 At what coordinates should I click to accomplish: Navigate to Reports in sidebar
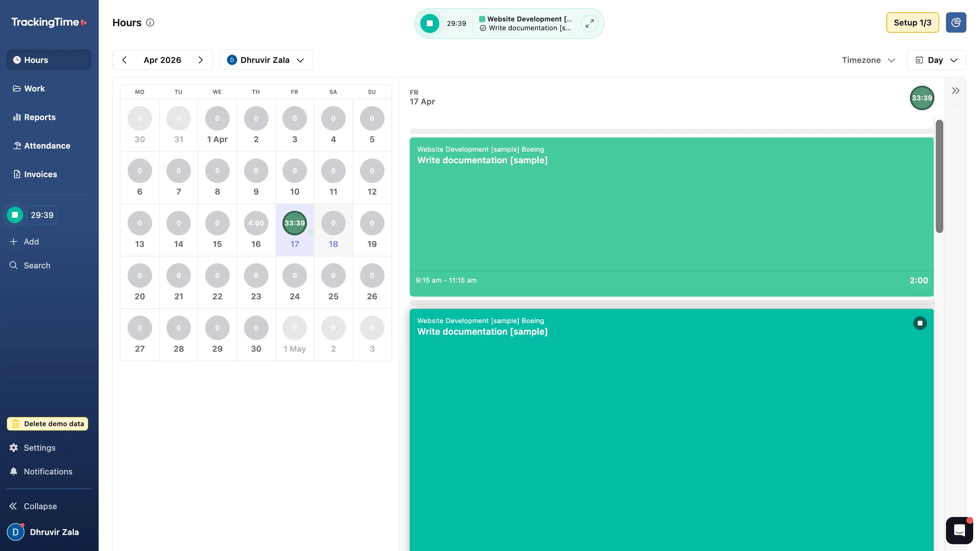[39, 117]
